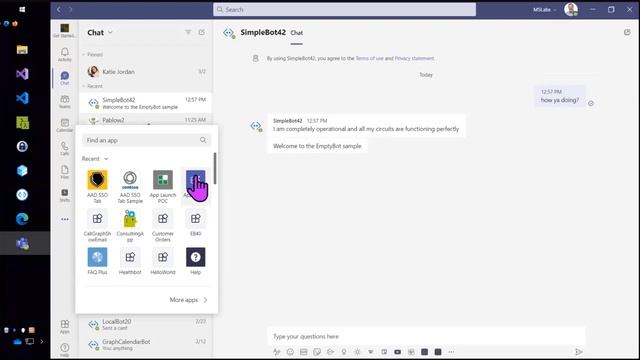This screenshot has height=360, width=640.
Task: Click the Type your questions here box
Action: tap(426, 336)
